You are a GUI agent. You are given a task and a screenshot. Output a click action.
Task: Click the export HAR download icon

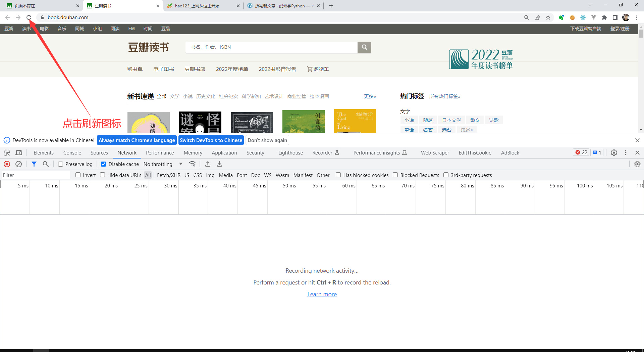[219, 164]
